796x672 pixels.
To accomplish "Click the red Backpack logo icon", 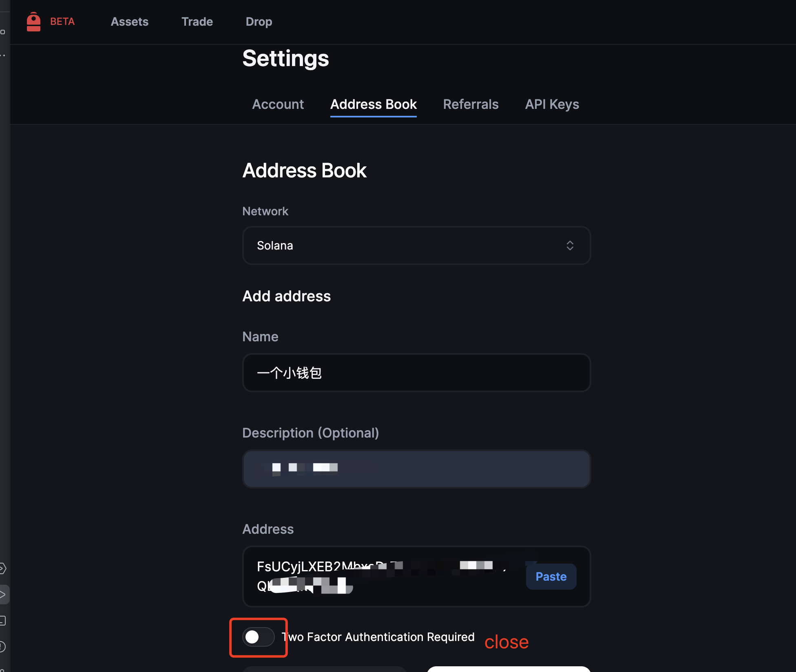I will point(33,22).
